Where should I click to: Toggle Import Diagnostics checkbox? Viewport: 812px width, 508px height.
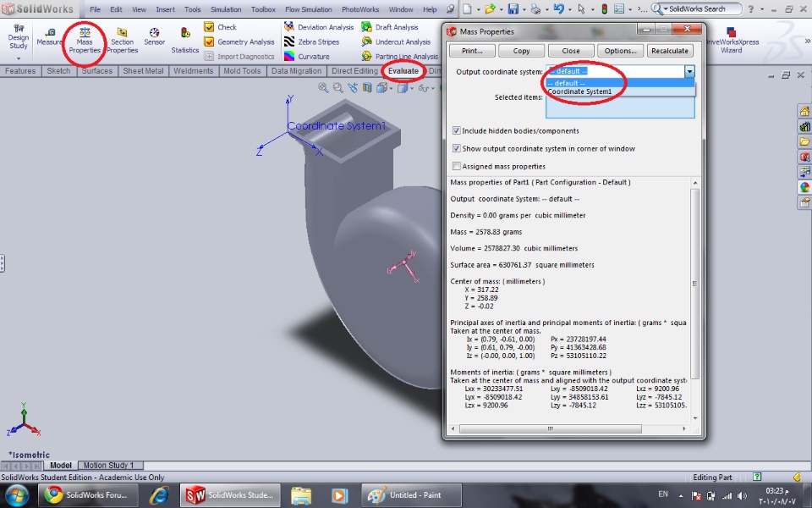(209, 56)
